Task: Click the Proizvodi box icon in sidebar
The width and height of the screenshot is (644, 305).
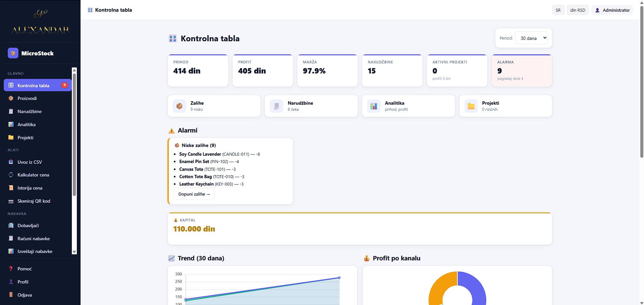Action: (11, 98)
